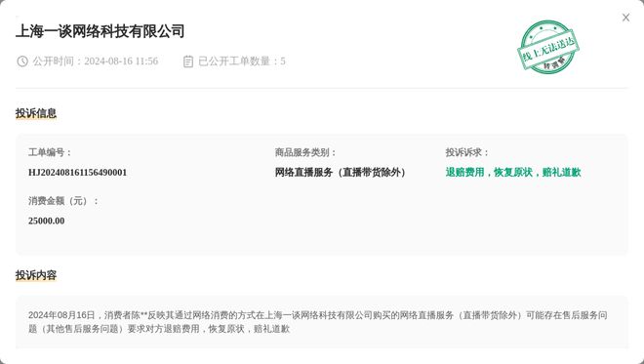Viewport: 644px width, 364px height.
Task: Click the 商品服务类别 label
Action: click(x=305, y=152)
